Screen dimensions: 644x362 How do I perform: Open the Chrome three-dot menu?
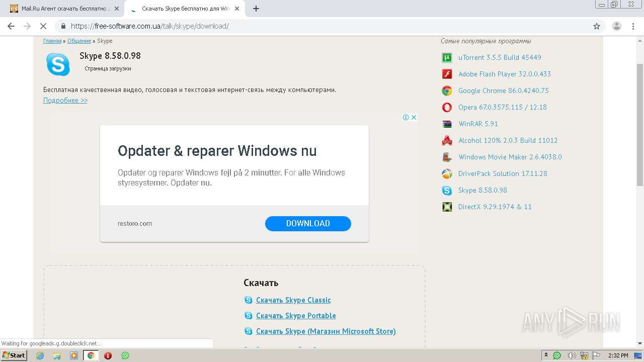(x=633, y=26)
